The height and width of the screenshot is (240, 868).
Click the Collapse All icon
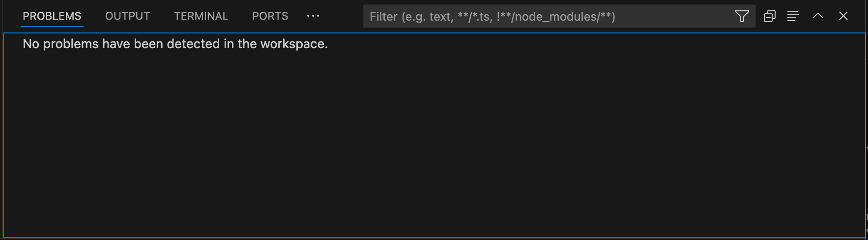[x=769, y=16]
